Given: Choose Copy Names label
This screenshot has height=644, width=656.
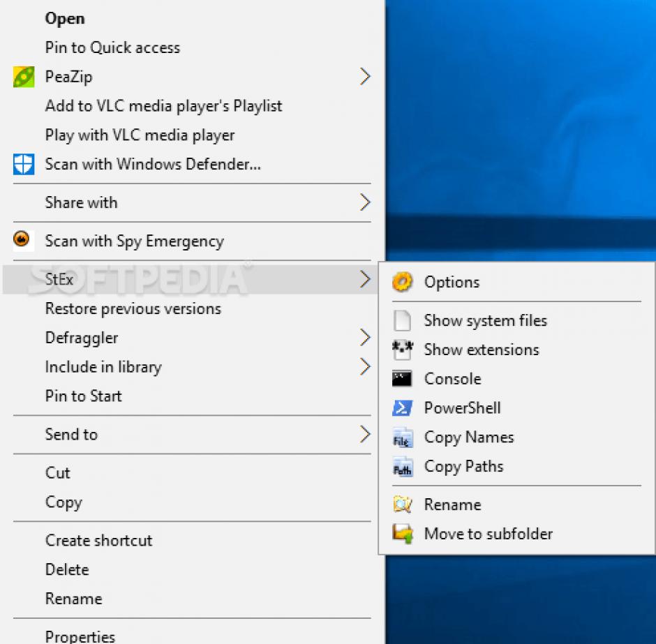Looking at the screenshot, I should point(469,438).
